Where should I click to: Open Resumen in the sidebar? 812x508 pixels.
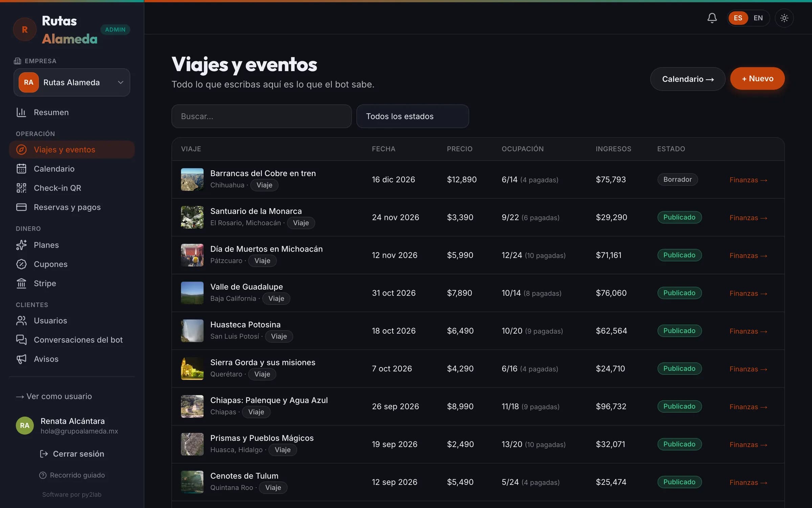pyautogui.click(x=72, y=112)
